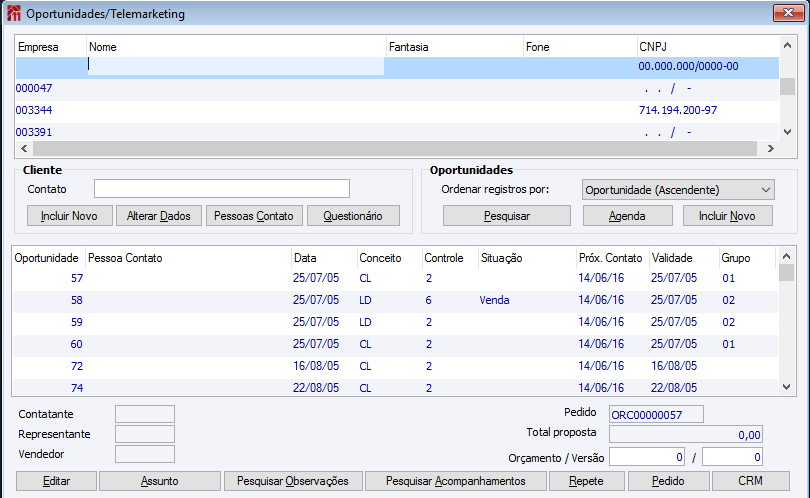
Task: Open Pesquisar Observações
Action: [x=292, y=481]
